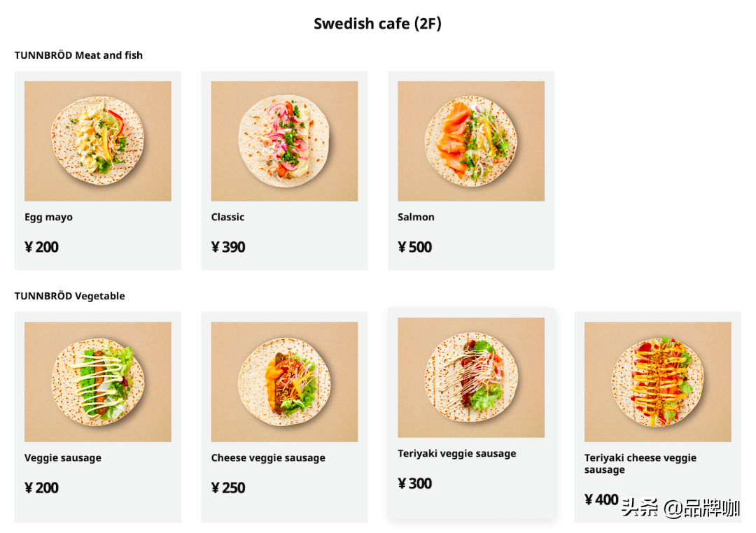Open the Cheese veggie sausage title

tap(268, 457)
